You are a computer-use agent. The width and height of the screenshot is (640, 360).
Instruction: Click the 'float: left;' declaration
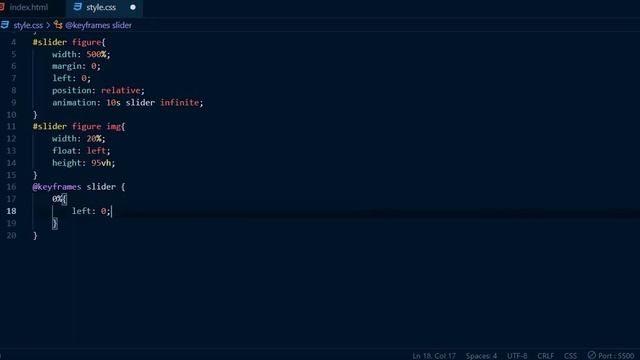click(81, 151)
